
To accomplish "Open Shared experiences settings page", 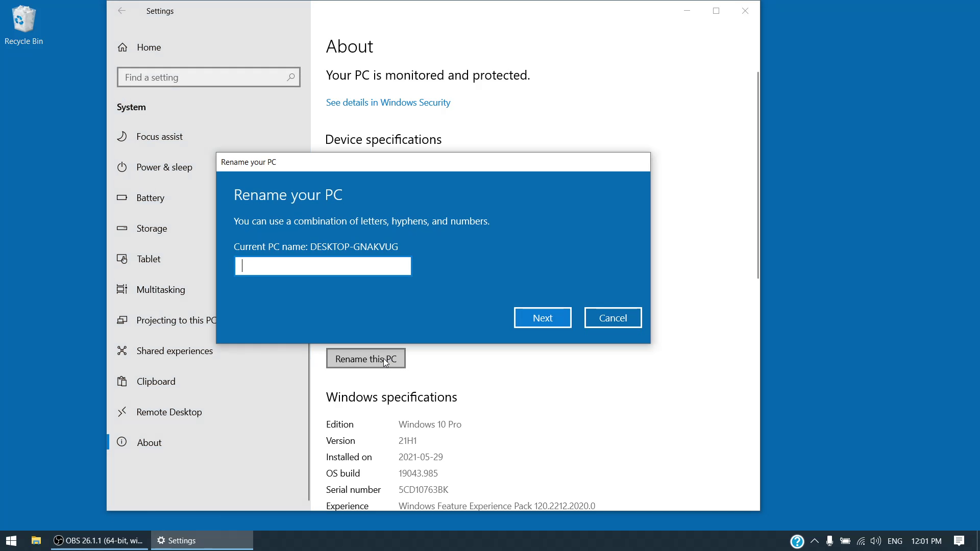I will [174, 350].
